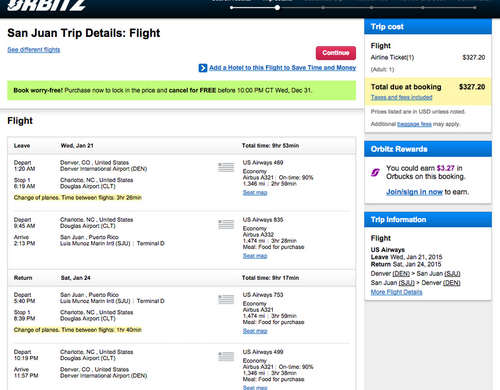Open the See different flights link
Image resolution: width=500 pixels, height=390 pixels.
[34, 50]
